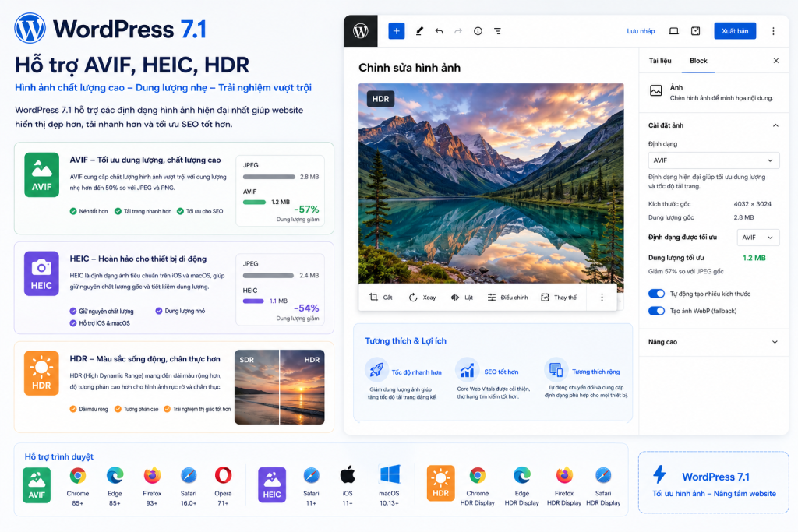Viewport: 798px width, 532px height.
Task: Click the 2.8 MB JPEG gray size bar
Action: (x=269, y=177)
